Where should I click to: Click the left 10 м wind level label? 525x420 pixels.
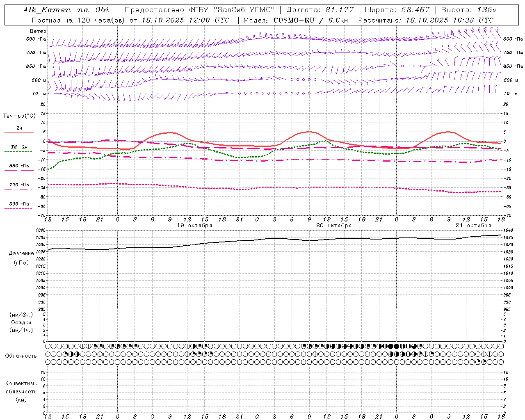[x=39, y=94]
